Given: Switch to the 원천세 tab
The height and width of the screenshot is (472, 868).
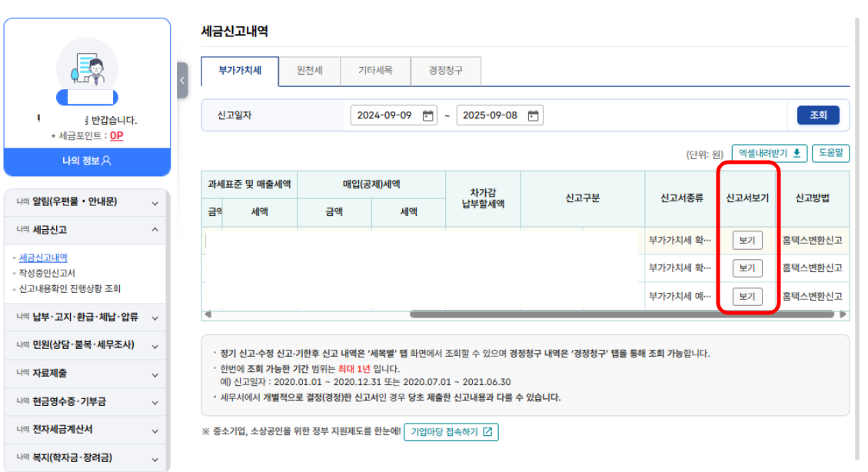Looking at the screenshot, I should coord(309,71).
